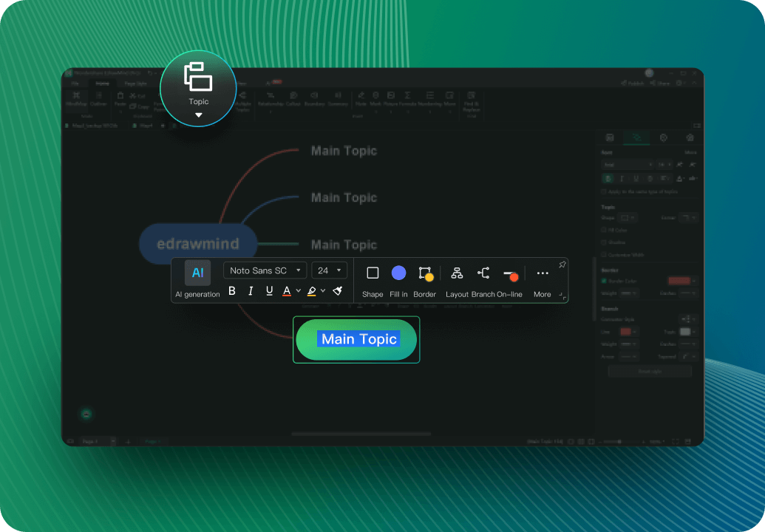Open More options in the floating toolbar
Image resolution: width=765 pixels, height=532 pixels.
click(542, 282)
